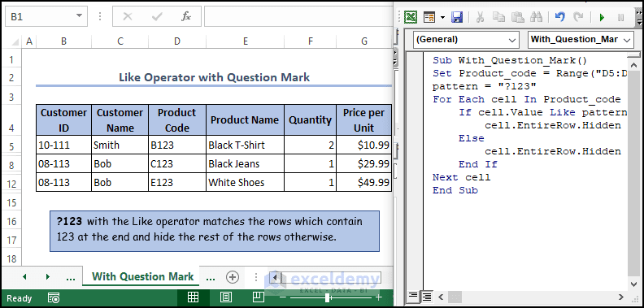The width and height of the screenshot is (644, 308).
Task: Switch to With Question Mark sheet tab
Action: click(x=142, y=276)
